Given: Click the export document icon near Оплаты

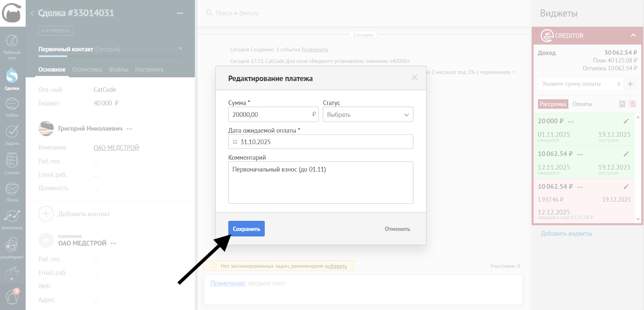Looking at the screenshot, I should click(622, 104).
